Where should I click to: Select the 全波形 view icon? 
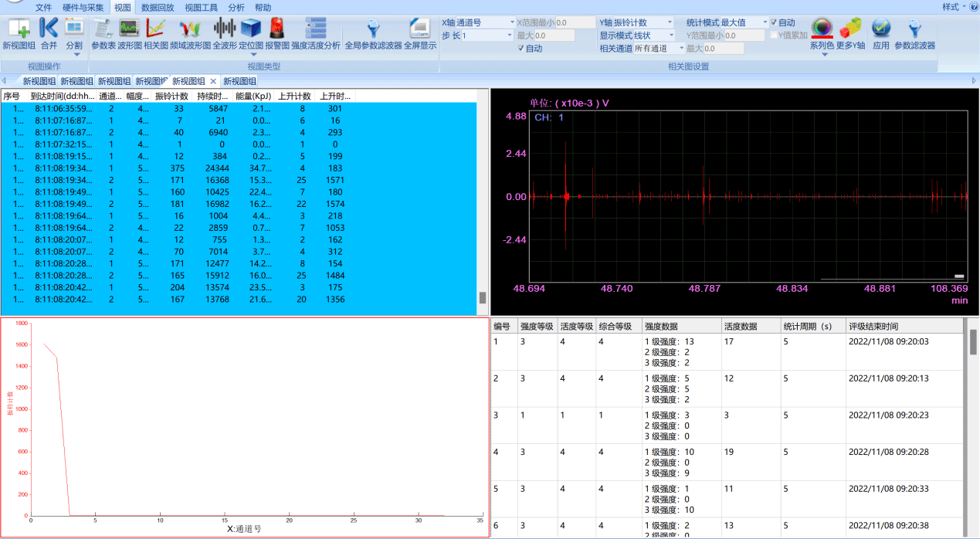[x=225, y=35]
